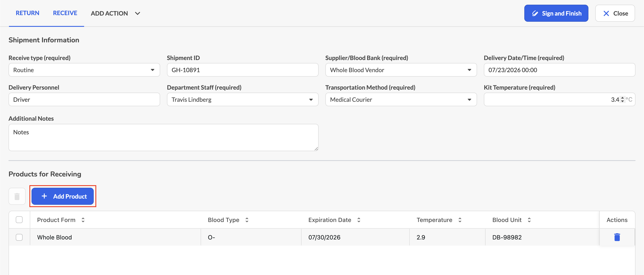This screenshot has width=644, height=275.
Task: Open the Supplier/Blood Bank dropdown
Action: coord(401,70)
